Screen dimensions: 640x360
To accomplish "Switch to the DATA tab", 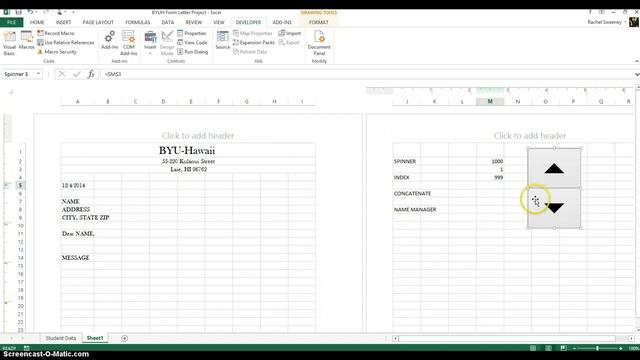I will (167, 22).
